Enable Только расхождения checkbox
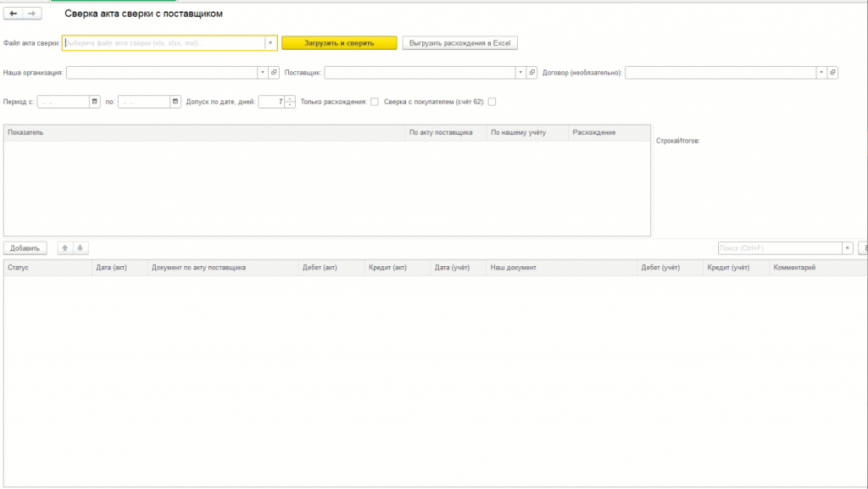This screenshot has height=489, width=868. 375,102
